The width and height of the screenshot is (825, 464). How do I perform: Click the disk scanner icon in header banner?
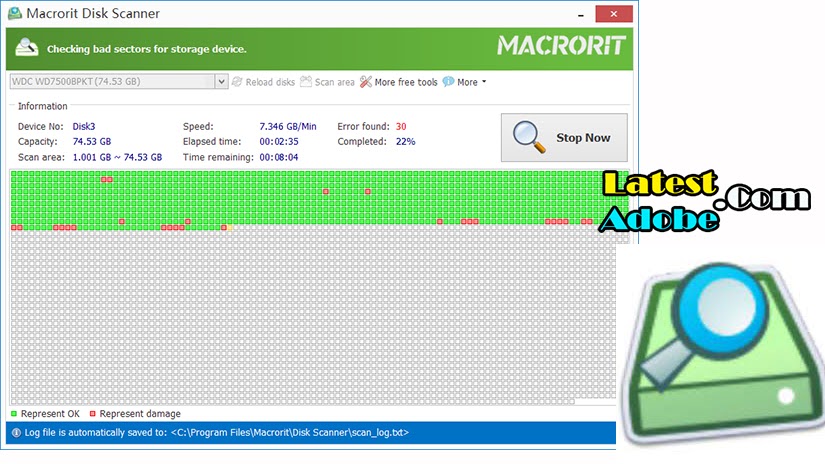pyautogui.click(x=26, y=47)
